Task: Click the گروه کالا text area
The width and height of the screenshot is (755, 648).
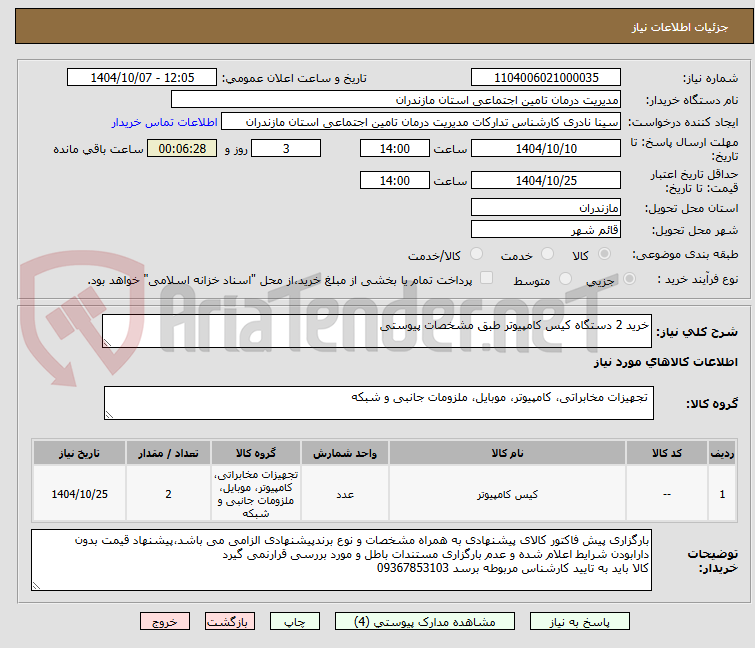Action: (378, 403)
